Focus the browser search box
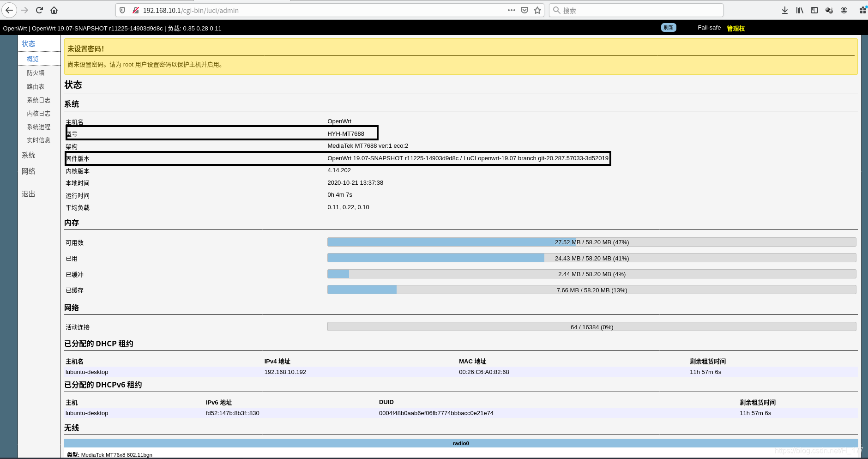This screenshot has width=868, height=459. pos(636,10)
